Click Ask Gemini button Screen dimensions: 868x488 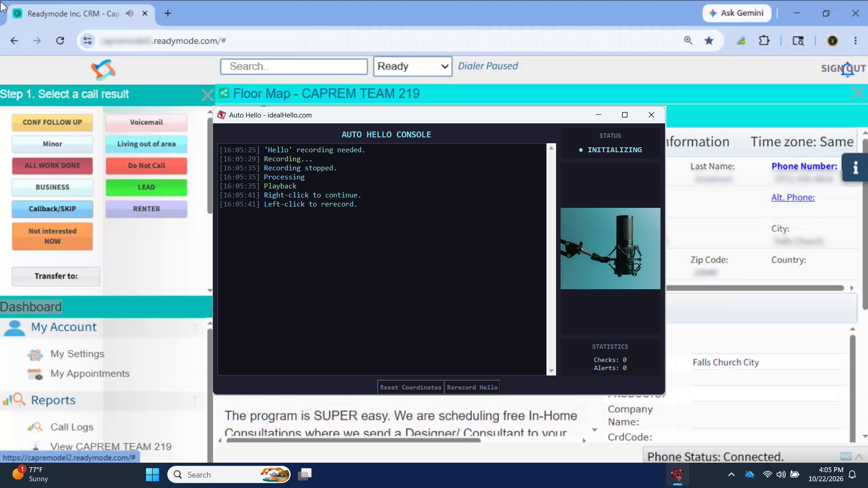pos(736,13)
